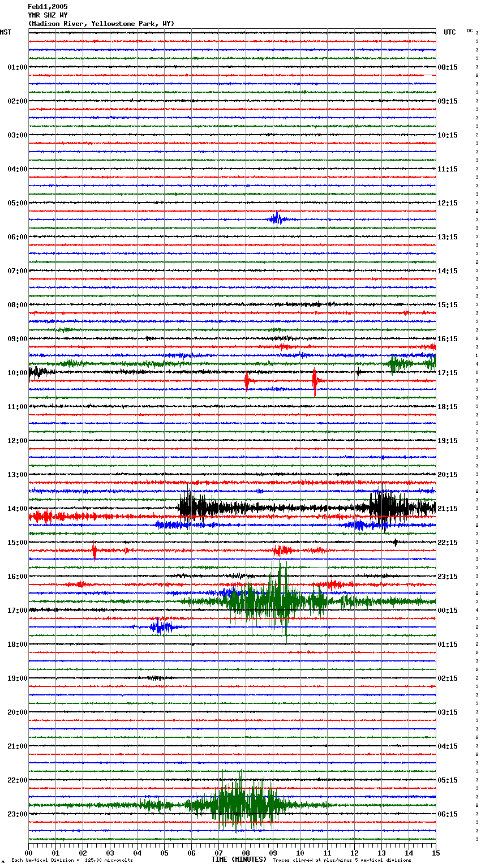Click the 00:15 UTC time label
Viewport: 481px width, 868px height.
448,611
